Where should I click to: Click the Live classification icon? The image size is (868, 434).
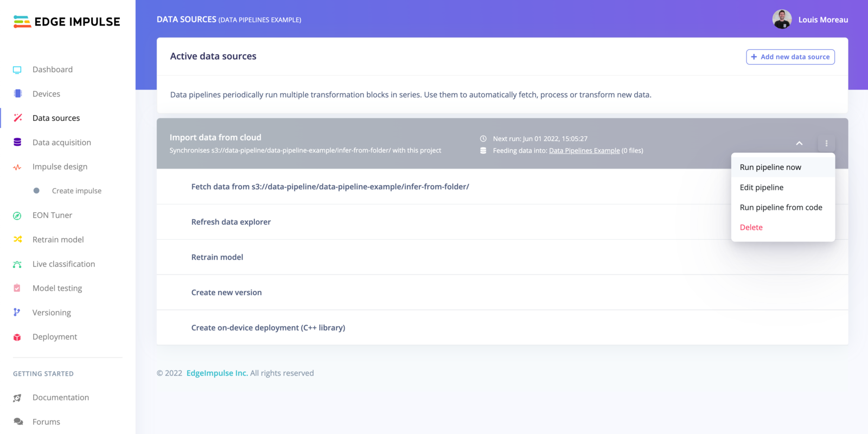(x=17, y=264)
